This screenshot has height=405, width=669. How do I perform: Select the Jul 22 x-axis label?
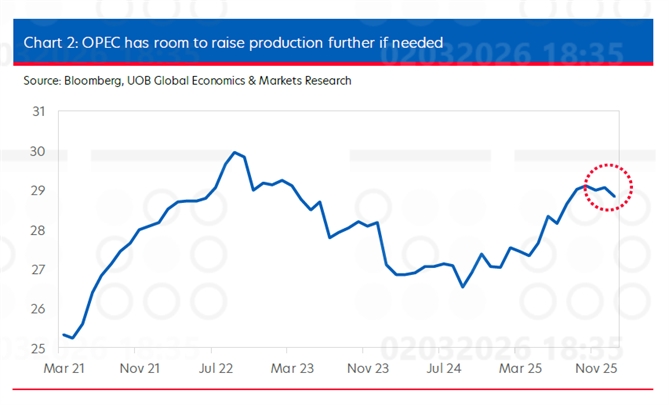click(x=222, y=367)
